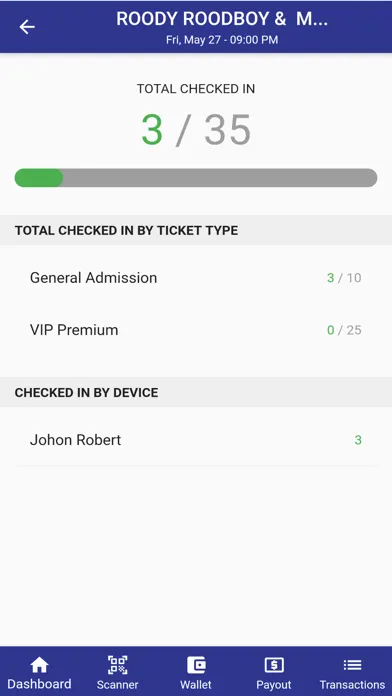Select the Johon Robert device row

[x=196, y=440]
